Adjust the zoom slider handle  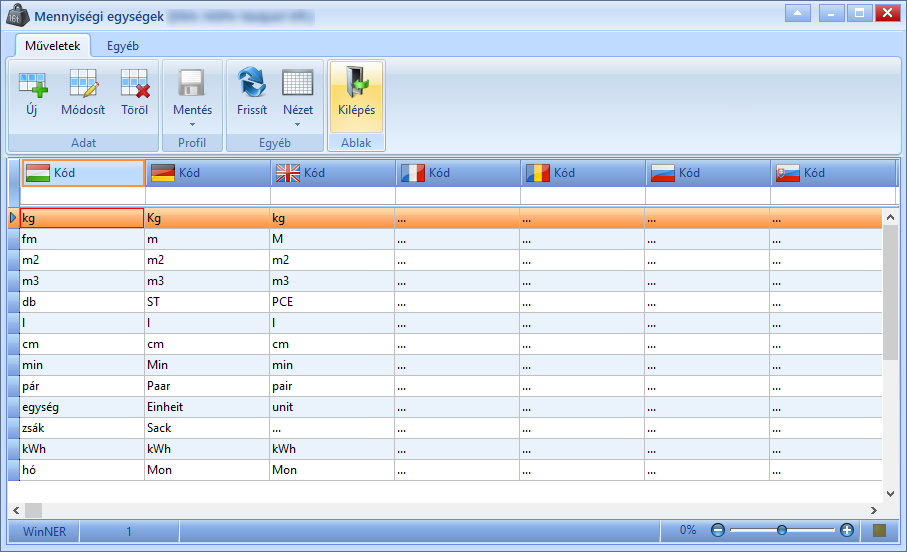click(x=782, y=530)
